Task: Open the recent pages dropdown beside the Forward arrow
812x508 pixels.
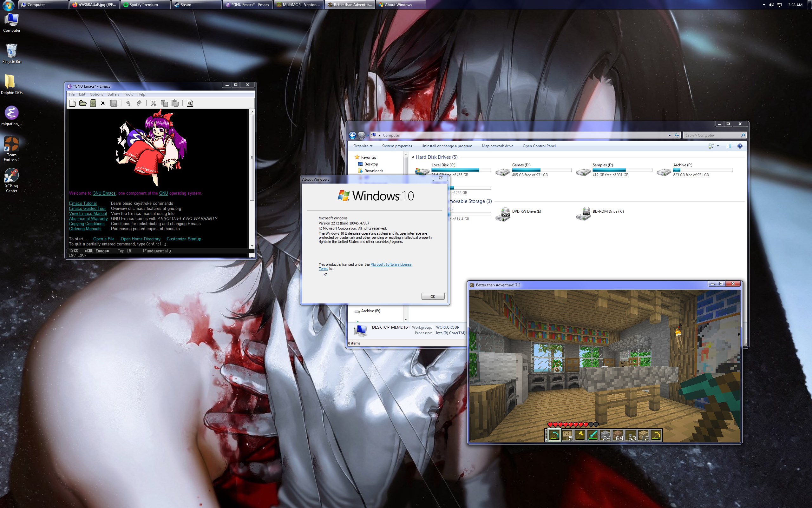Action: pos(368,135)
